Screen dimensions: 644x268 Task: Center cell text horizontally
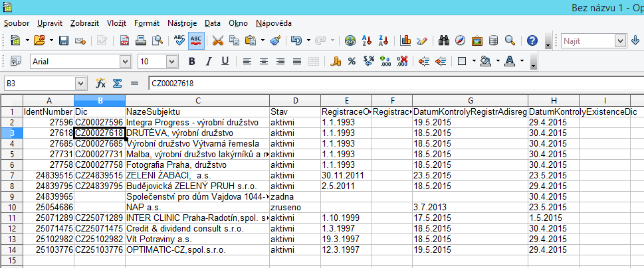pos(263,61)
